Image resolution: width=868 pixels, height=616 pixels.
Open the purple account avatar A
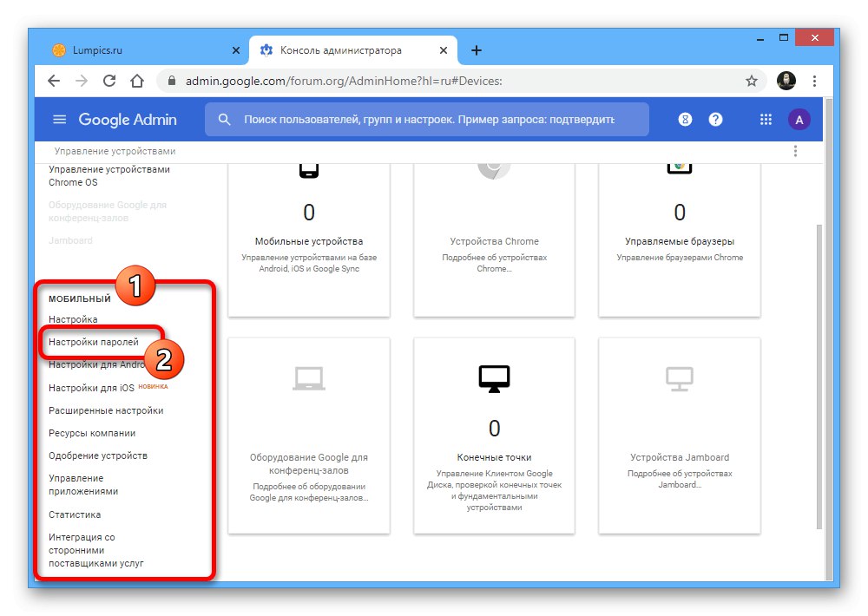pyautogui.click(x=799, y=120)
